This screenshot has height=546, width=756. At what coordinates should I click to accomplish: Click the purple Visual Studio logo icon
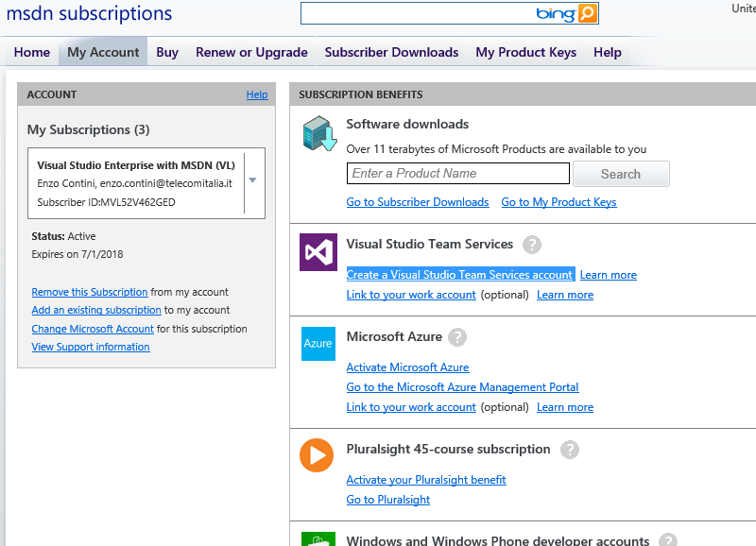point(318,252)
